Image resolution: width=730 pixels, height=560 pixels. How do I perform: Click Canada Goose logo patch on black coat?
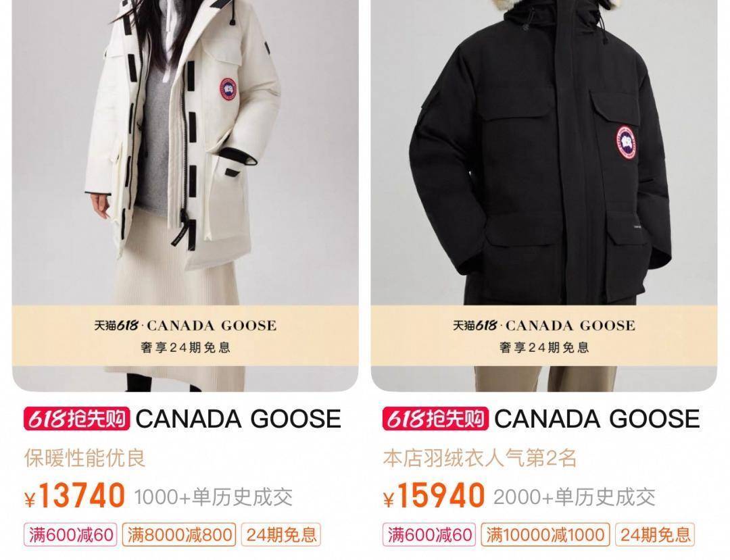tap(627, 143)
